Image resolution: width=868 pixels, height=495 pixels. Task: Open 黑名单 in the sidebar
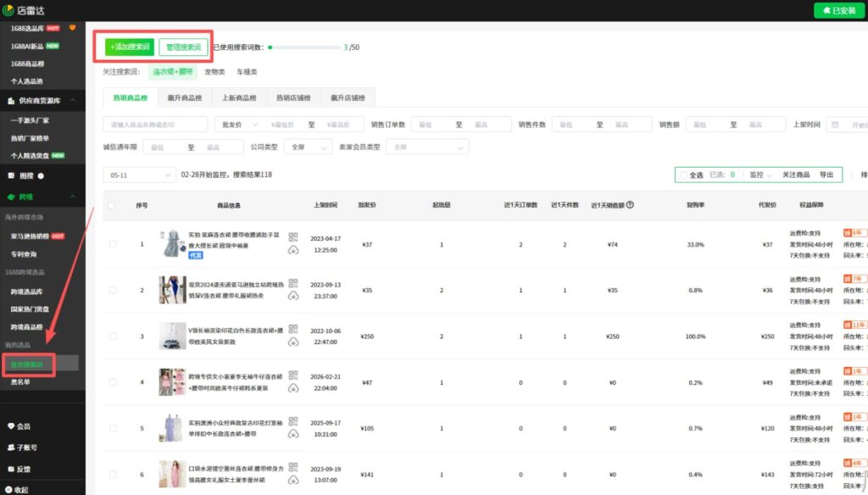click(20, 382)
